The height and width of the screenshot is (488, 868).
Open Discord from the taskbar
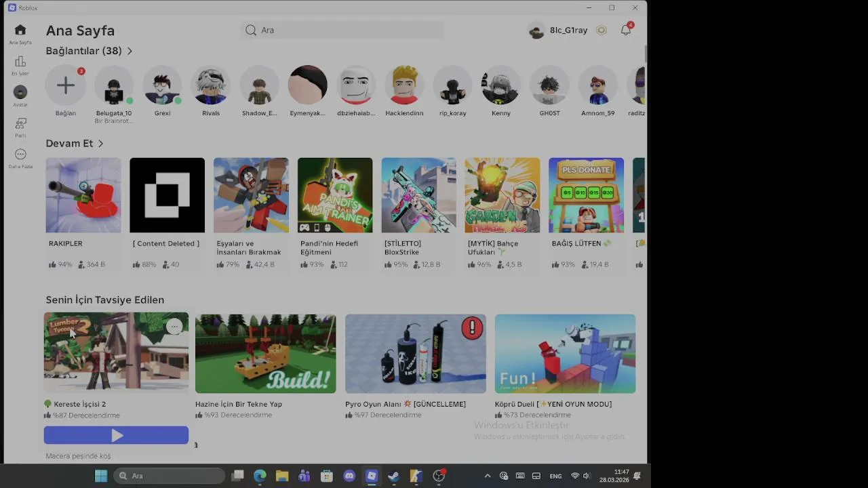pyautogui.click(x=349, y=476)
